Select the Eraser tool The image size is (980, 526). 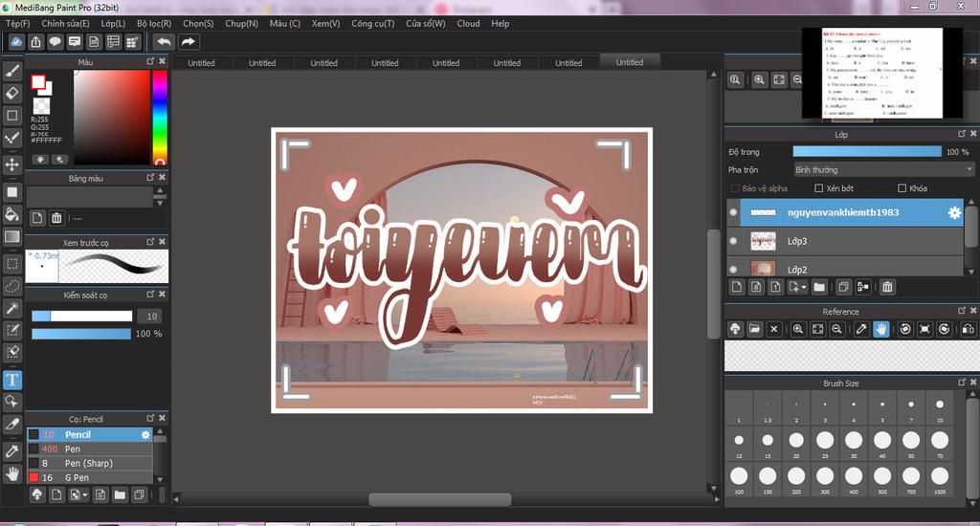(11, 93)
